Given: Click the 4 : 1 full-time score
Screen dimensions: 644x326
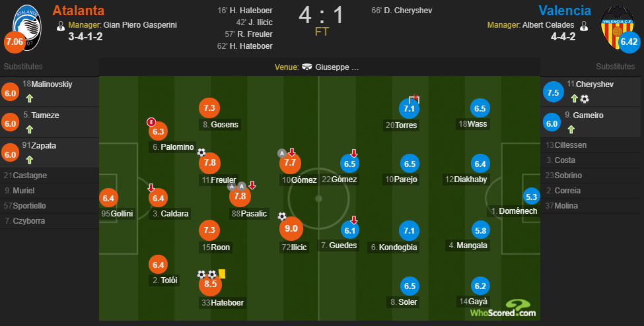Looking at the screenshot, I should (322, 15).
